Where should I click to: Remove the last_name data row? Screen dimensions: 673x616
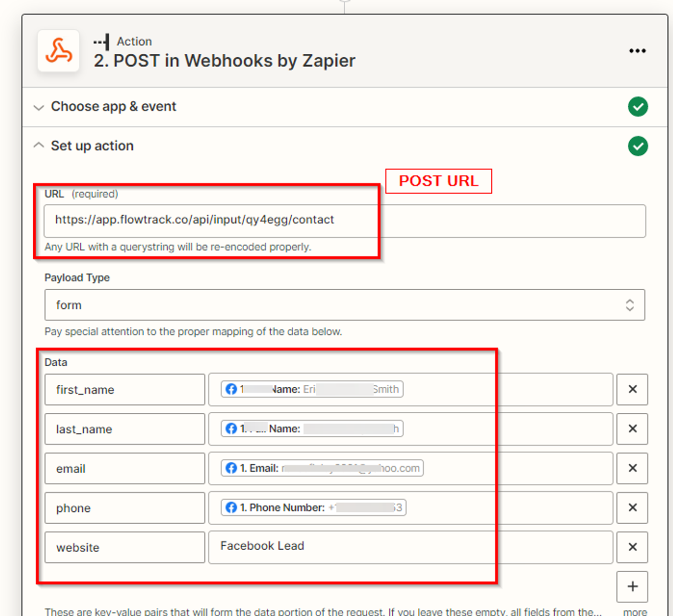click(x=632, y=429)
